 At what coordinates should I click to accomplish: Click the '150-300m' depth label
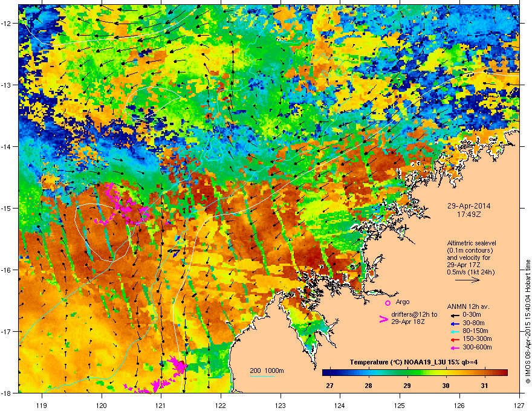click(477, 339)
